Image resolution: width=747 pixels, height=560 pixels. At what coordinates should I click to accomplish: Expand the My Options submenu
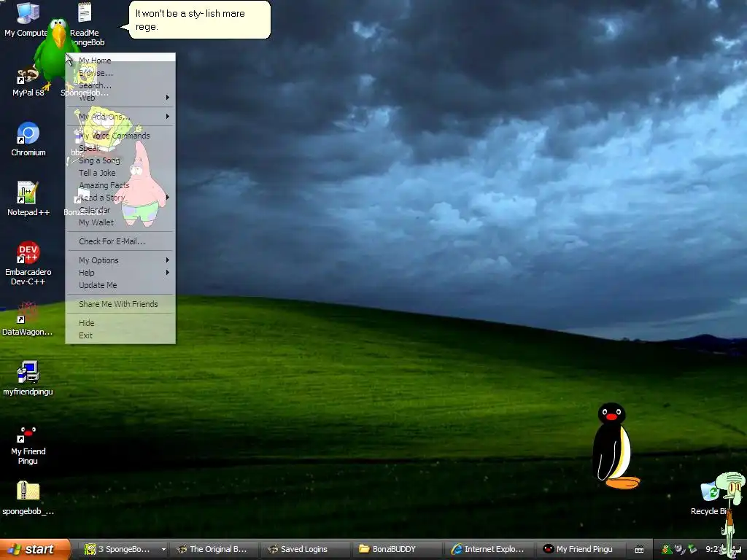(120, 260)
